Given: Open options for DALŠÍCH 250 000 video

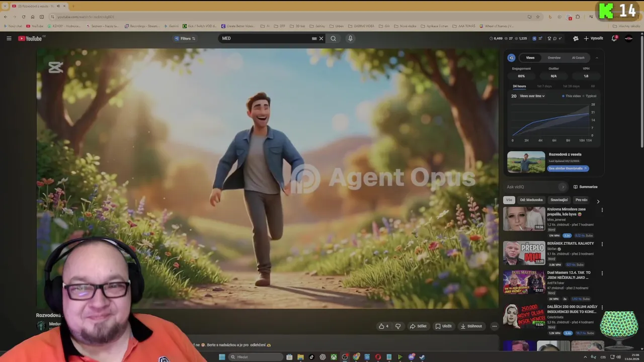Looking at the screenshot, I should [x=602, y=308].
